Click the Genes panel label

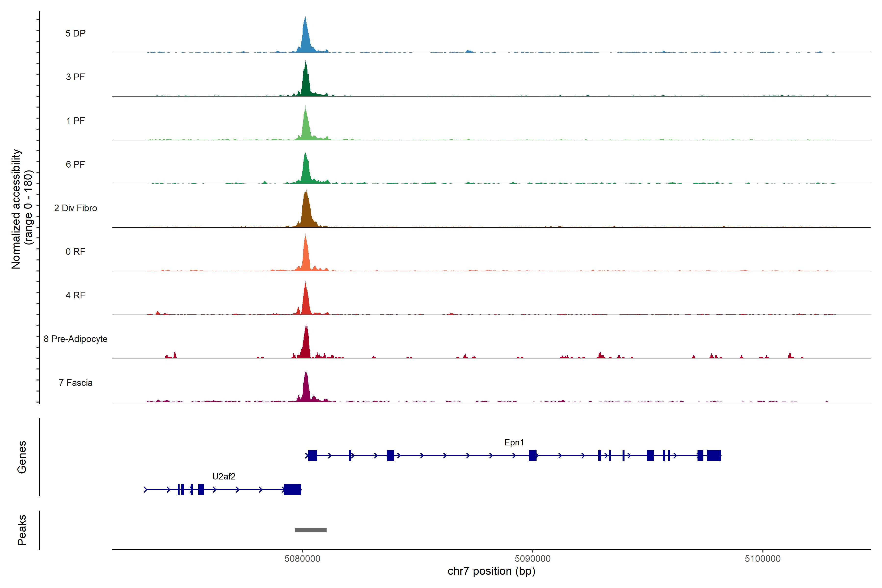pos(22,457)
